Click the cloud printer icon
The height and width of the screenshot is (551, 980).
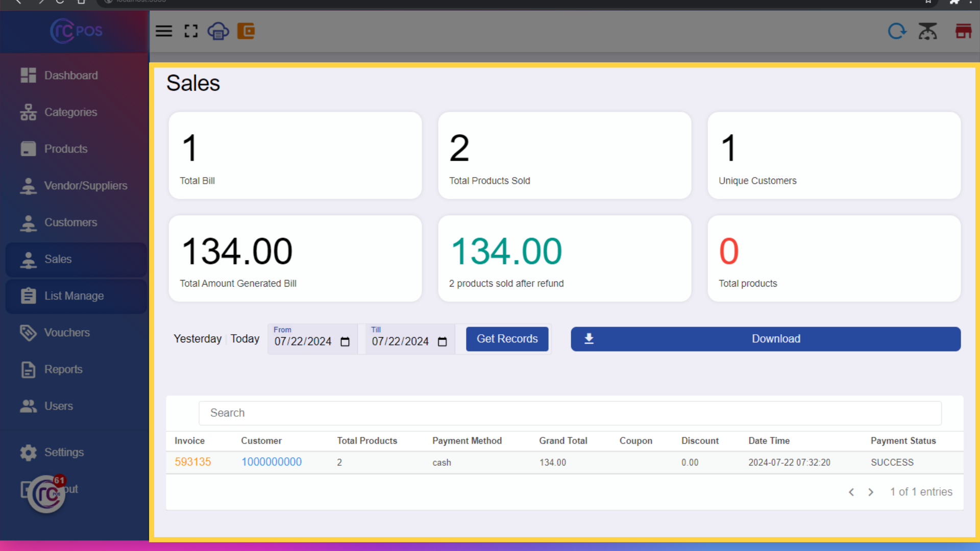tap(218, 31)
